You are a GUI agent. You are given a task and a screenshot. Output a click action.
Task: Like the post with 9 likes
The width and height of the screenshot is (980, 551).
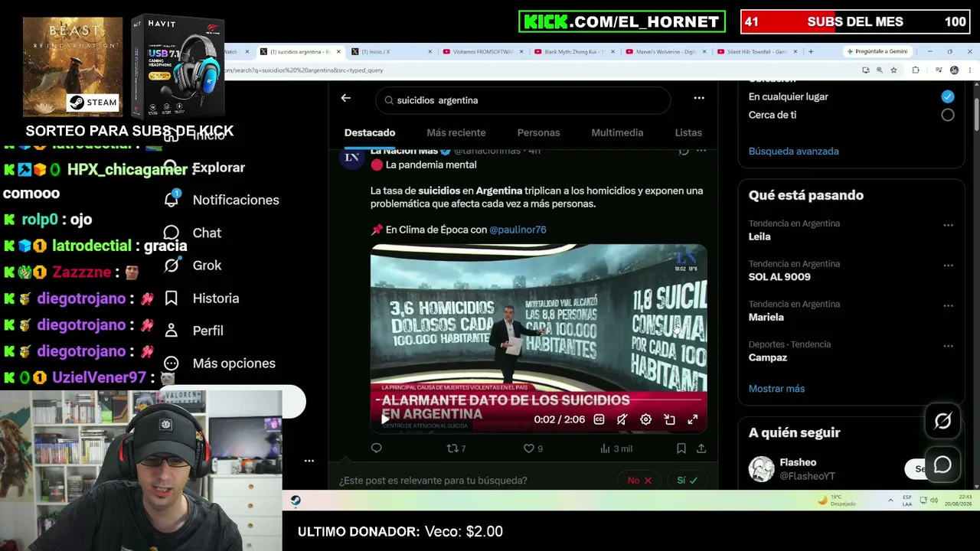point(533,448)
